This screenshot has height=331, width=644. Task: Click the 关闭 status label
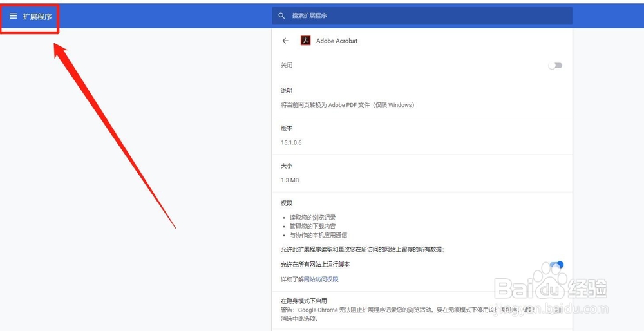coord(287,65)
